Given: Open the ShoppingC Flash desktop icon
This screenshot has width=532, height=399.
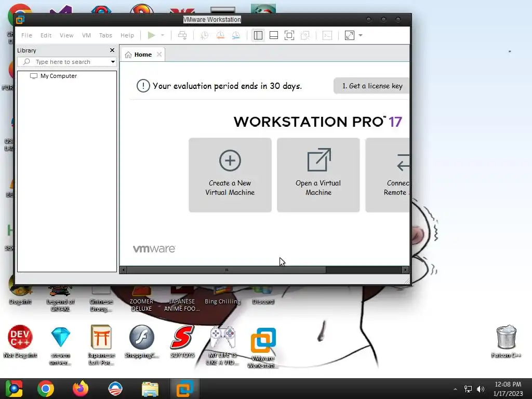Looking at the screenshot, I should coord(142,342).
